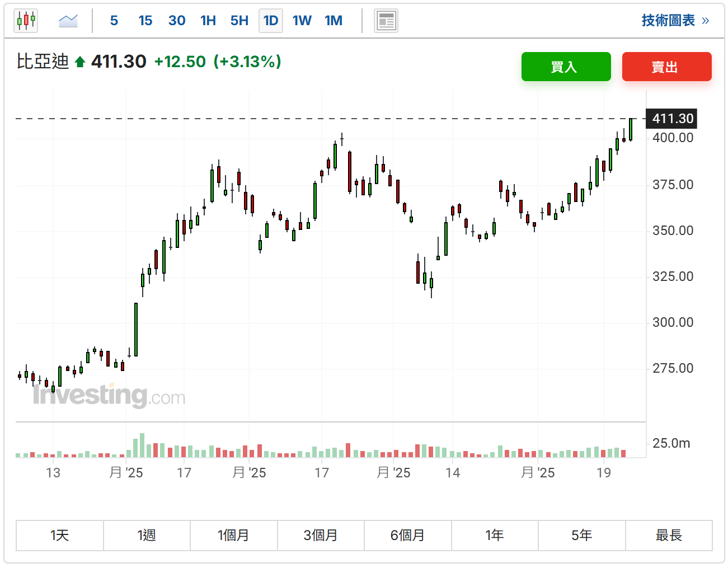
Task: Switch to the 1W interval
Action: (302, 21)
